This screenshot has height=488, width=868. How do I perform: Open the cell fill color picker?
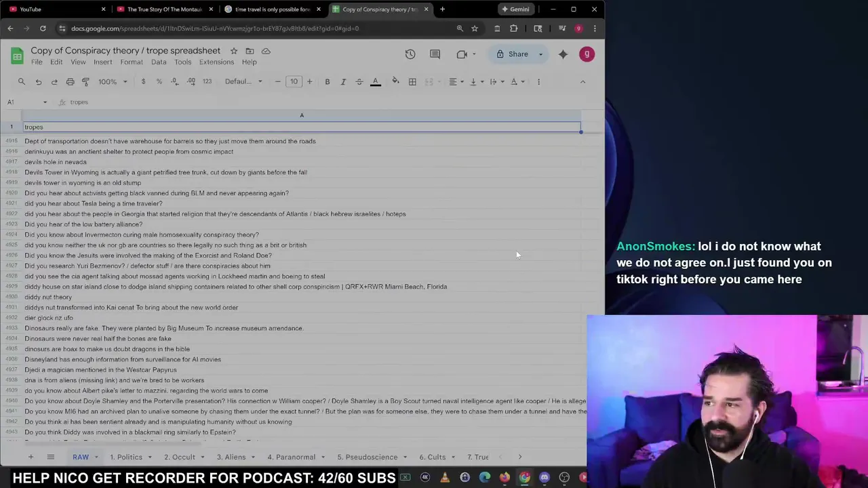point(395,81)
